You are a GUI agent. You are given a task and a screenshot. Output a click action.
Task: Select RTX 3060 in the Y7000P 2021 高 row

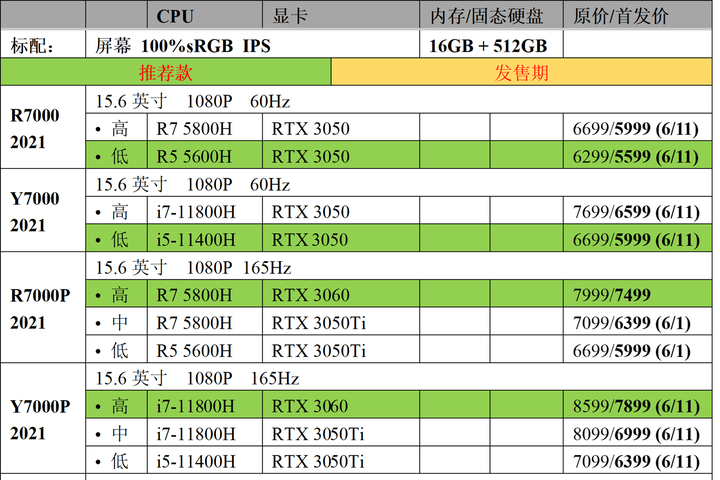click(x=310, y=407)
